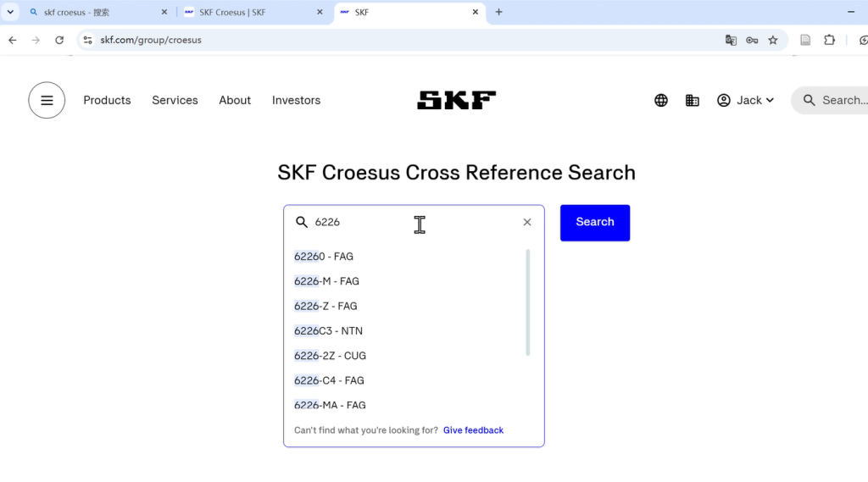Open the browser extensions puzzle icon

[829, 40]
